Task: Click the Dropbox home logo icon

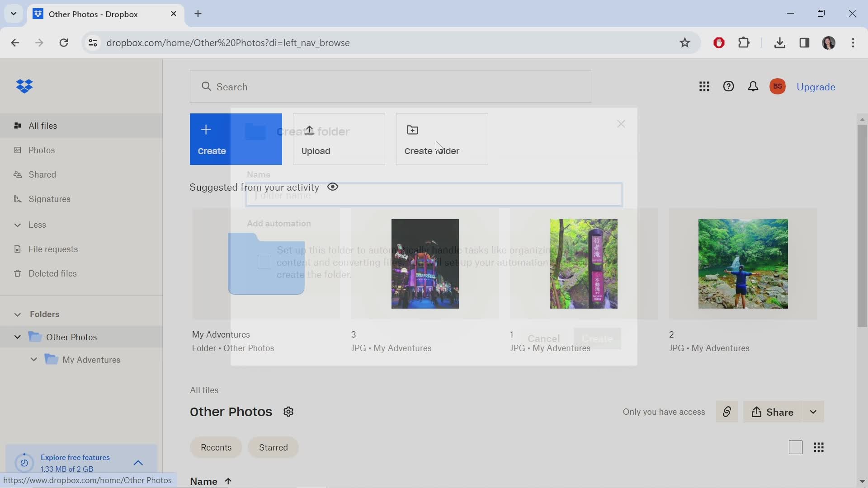Action: (24, 85)
